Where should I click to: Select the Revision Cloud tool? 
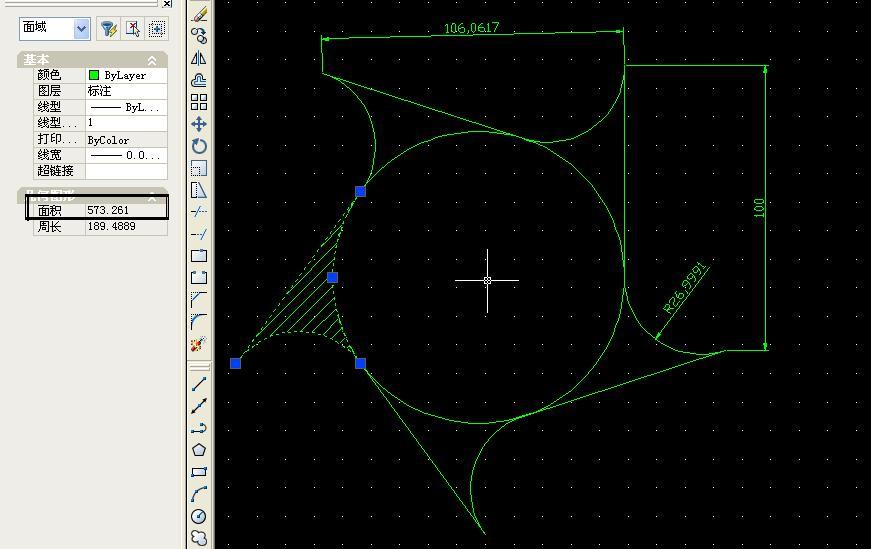click(199, 538)
